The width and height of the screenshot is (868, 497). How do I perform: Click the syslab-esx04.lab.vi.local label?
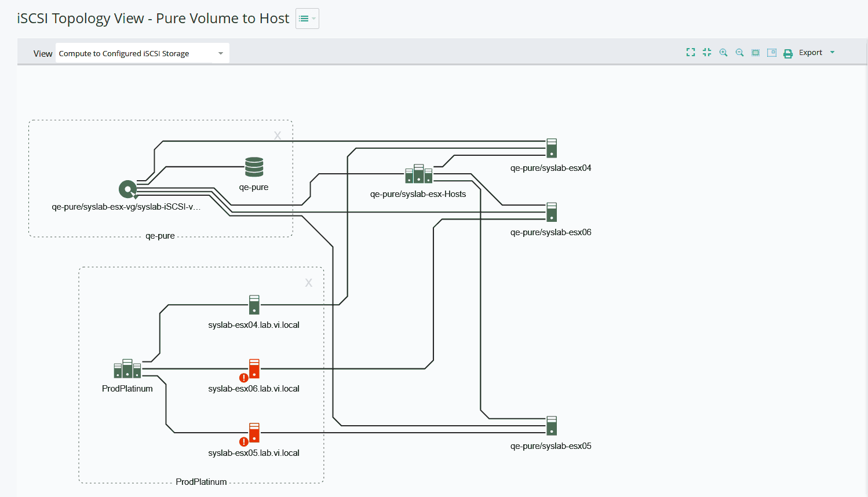coord(254,325)
